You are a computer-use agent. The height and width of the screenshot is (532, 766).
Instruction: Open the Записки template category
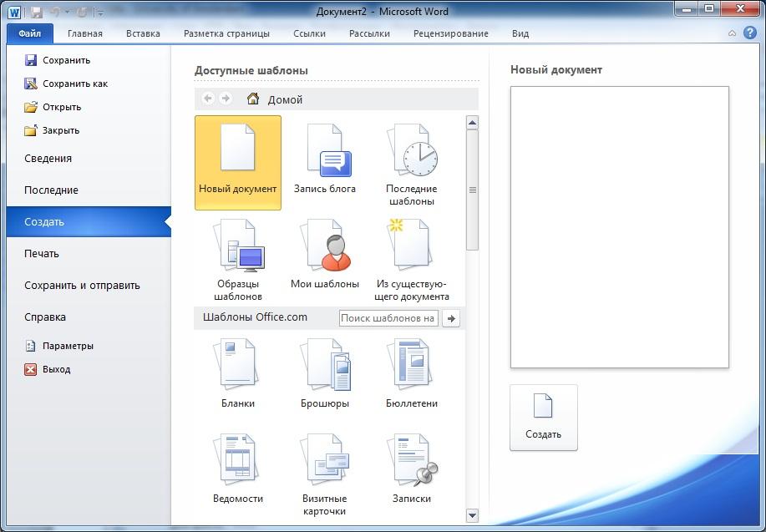point(411,469)
